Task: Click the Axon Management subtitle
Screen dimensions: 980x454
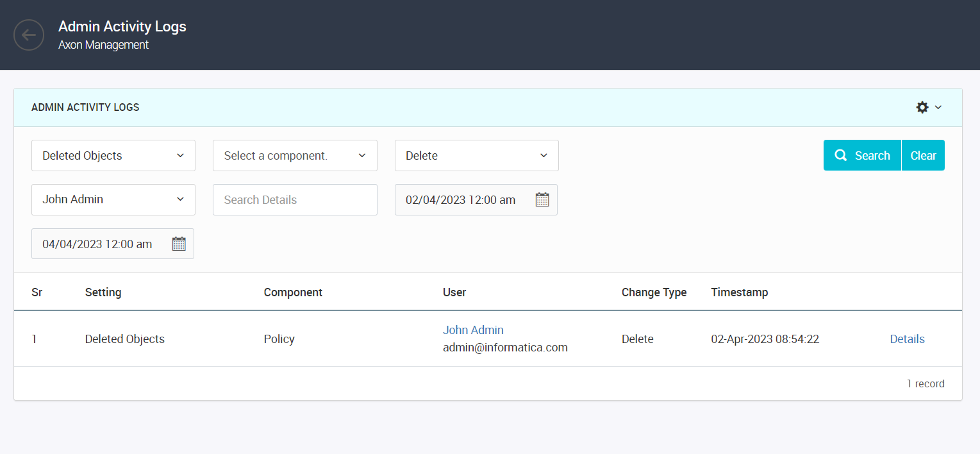Action: point(103,45)
